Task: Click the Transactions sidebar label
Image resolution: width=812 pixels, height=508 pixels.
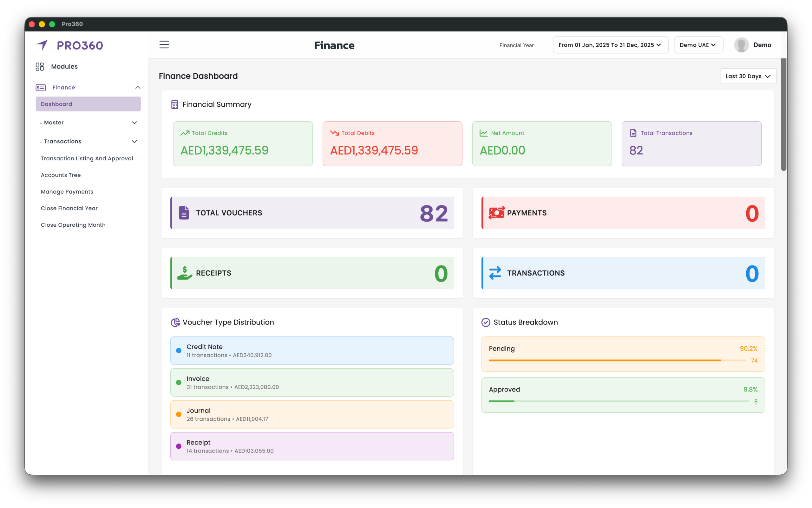Action: click(x=63, y=142)
